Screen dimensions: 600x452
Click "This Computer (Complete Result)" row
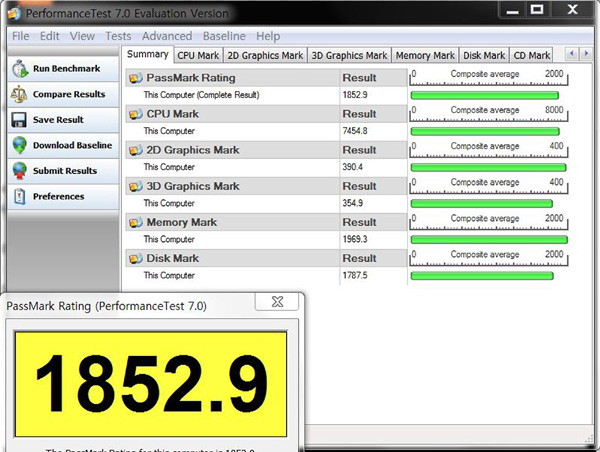coord(266,95)
